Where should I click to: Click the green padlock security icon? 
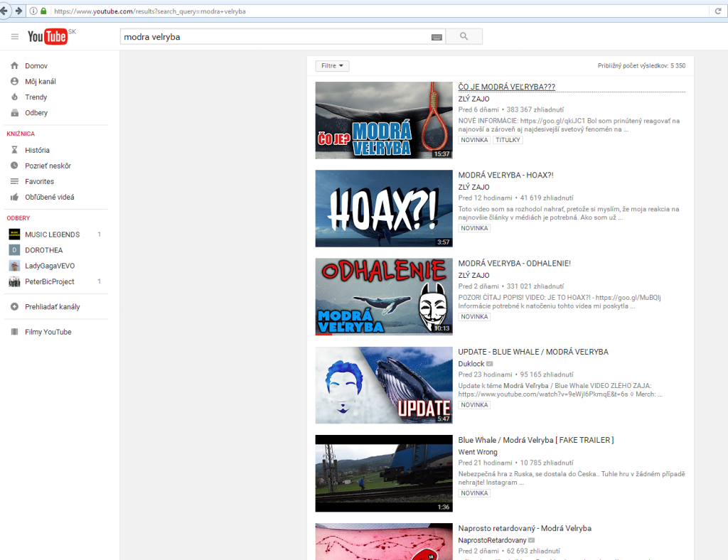(43, 11)
